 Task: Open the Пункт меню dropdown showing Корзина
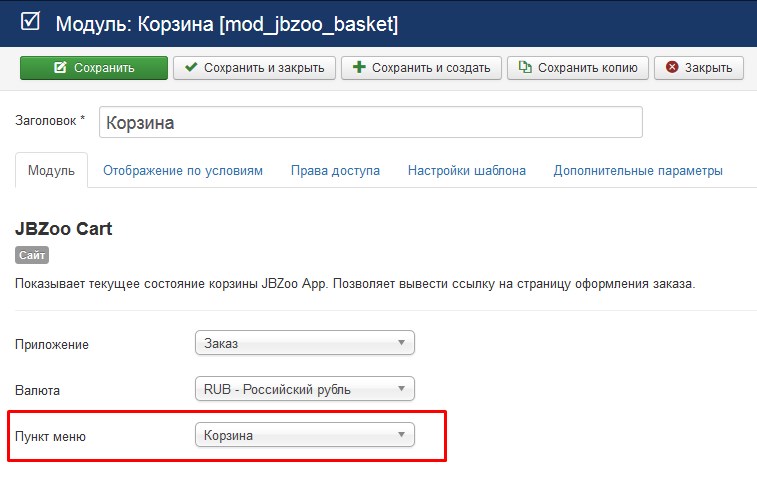[x=304, y=435]
